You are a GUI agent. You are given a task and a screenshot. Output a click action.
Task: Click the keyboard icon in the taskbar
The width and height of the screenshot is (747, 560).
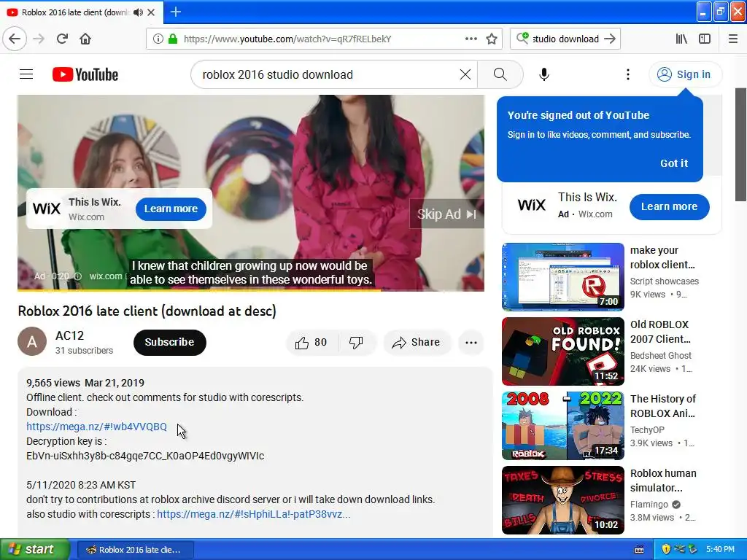tap(639, 550)
